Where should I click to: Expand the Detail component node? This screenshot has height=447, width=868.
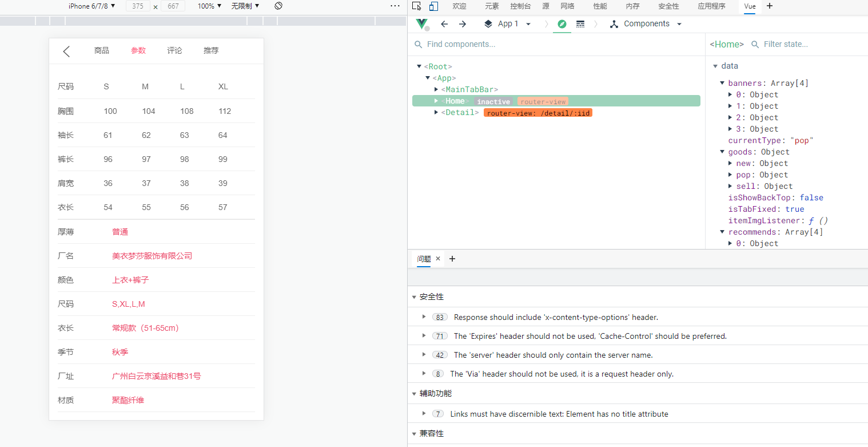436,113
